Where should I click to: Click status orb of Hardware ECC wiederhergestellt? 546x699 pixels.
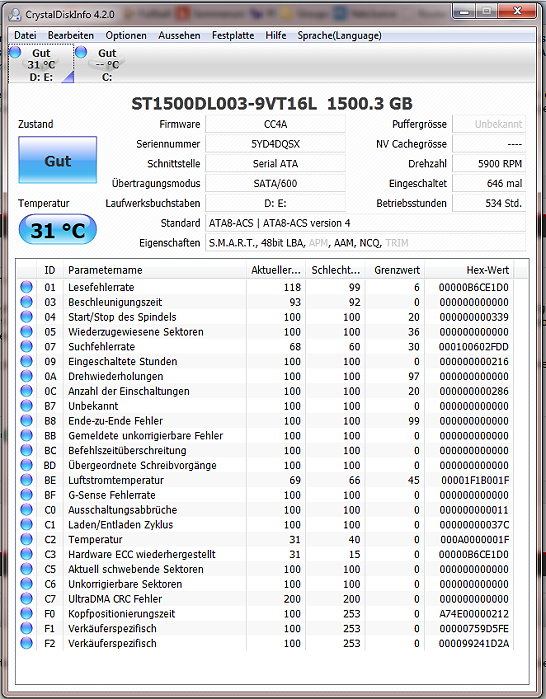coord(26,554)
